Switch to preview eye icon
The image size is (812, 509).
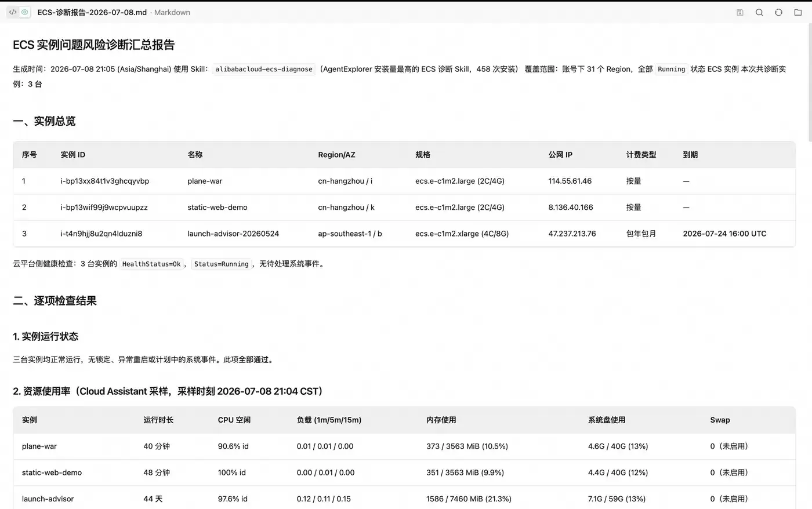24,12
